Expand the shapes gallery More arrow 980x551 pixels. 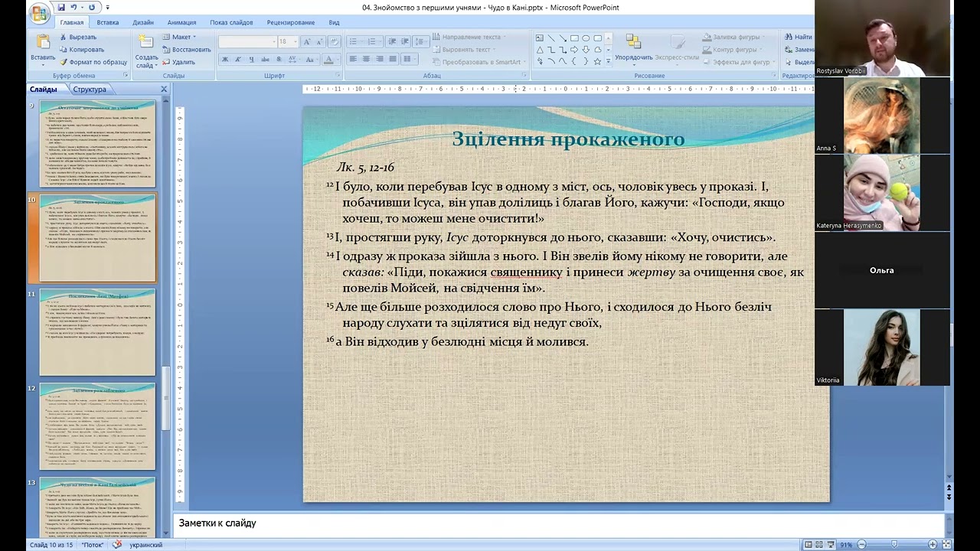click(609, 61)
